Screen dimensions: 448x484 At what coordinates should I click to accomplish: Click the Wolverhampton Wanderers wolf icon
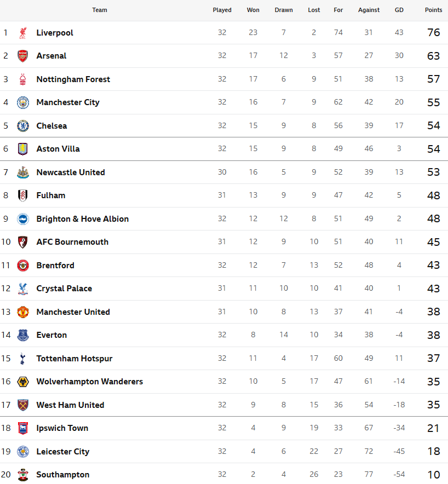coord(23,382)
